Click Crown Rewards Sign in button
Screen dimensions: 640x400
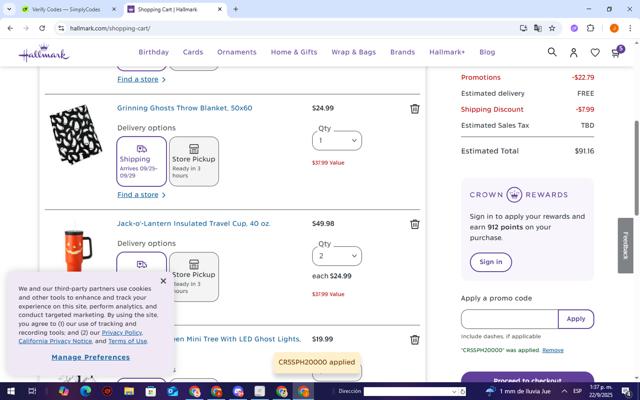pos(491,262)
